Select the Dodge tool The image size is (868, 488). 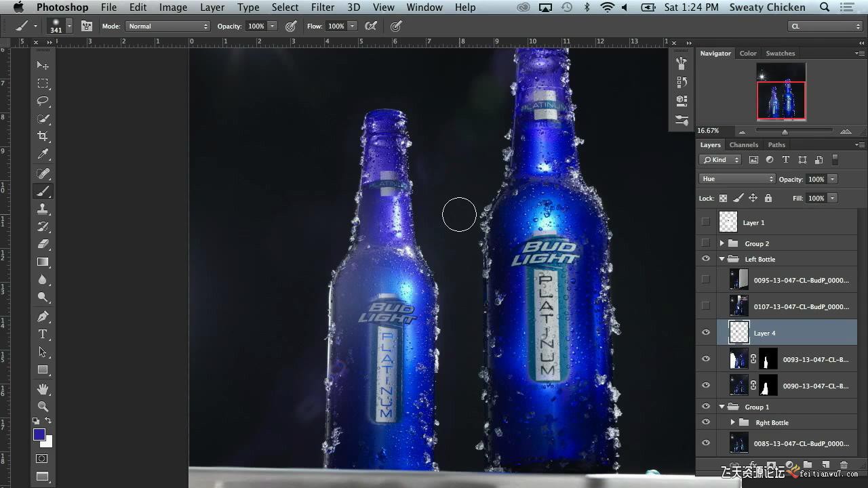(43, 297)
